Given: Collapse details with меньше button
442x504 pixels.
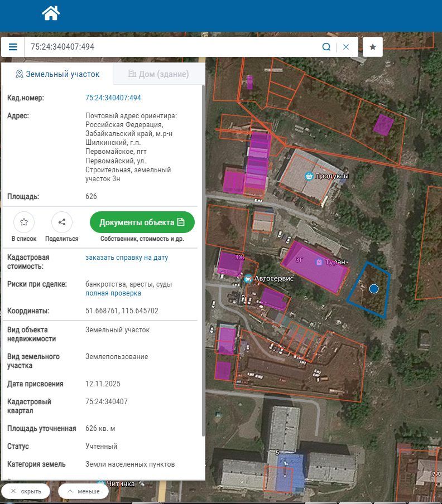Looking at the screenshot, I should point(84,491).
